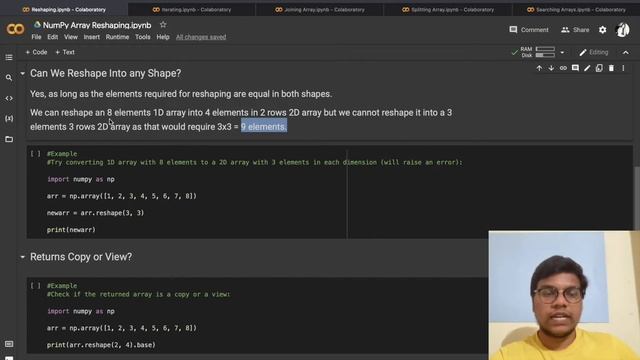The height and width of the screenshot is (360, 640).
Task: Open the Tools menu
Action: 142,37
